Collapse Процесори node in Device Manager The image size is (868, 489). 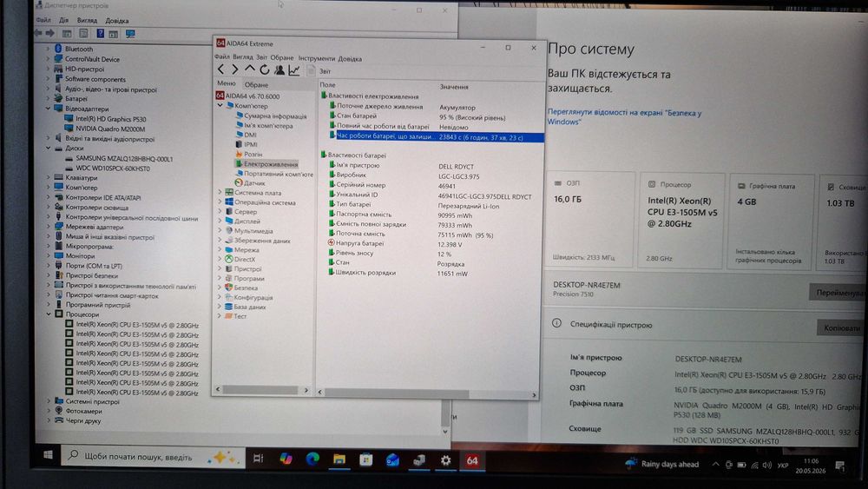tap(49, 314)
